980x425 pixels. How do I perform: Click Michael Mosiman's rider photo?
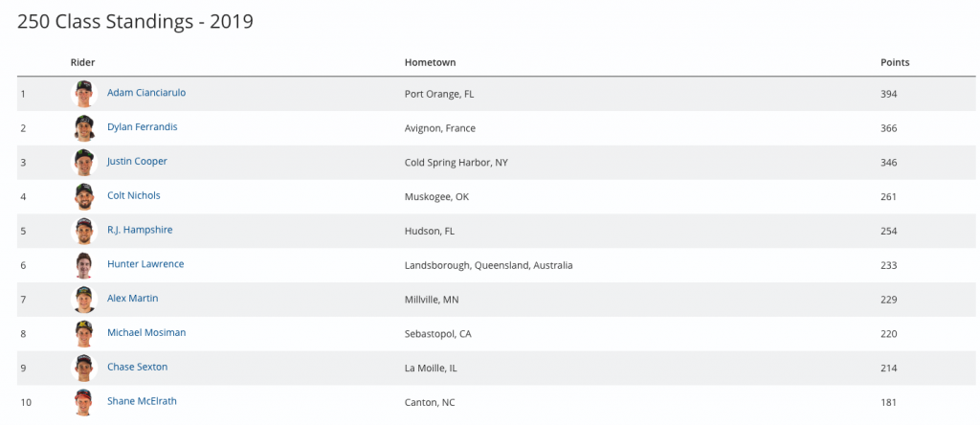point(85,333)
